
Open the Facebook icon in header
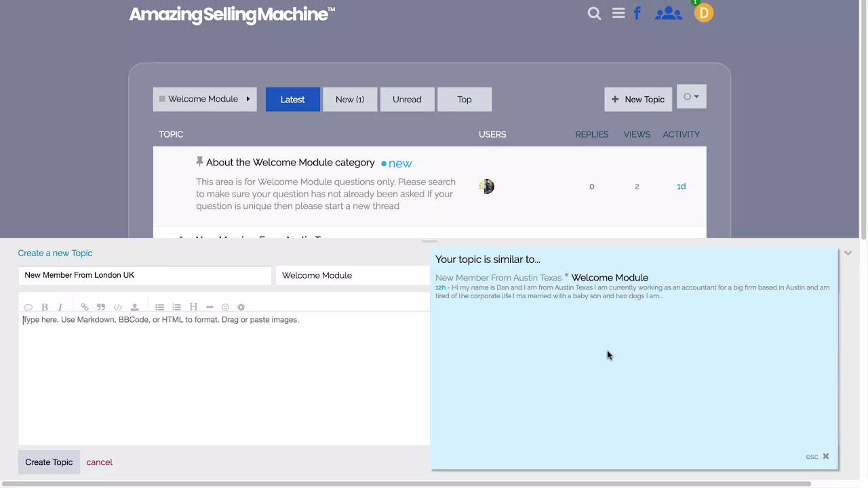[637, 13]
